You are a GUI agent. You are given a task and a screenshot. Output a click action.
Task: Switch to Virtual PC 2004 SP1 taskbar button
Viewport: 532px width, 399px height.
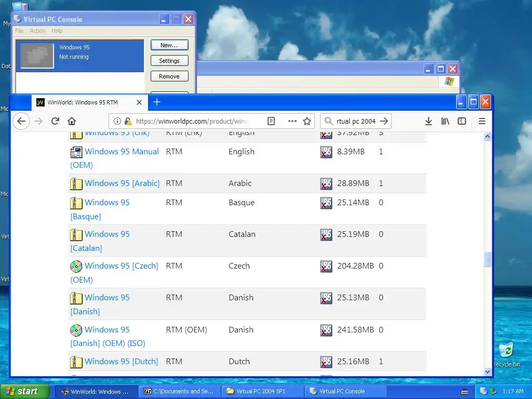click(262, 391)
